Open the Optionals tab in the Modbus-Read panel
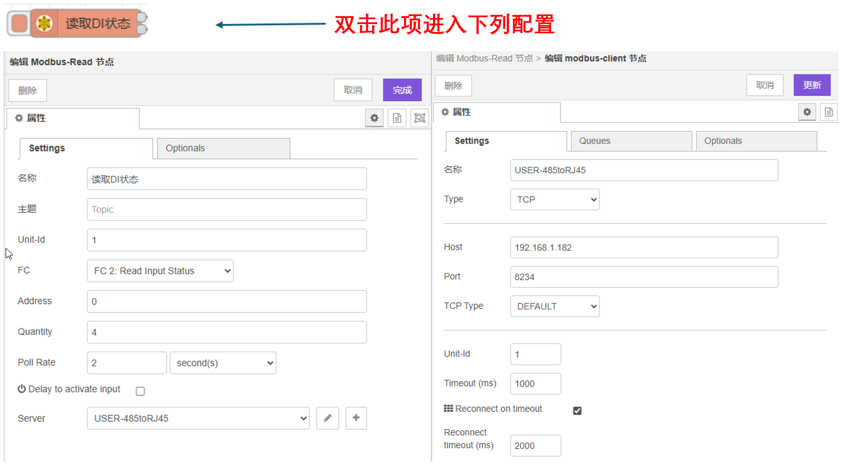The image size is (868, 474). (223, 149)
